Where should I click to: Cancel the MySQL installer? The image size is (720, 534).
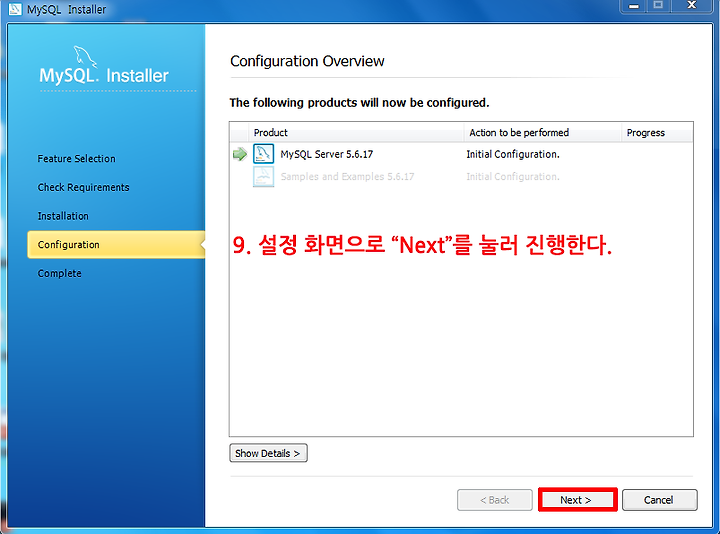(659, 500)
